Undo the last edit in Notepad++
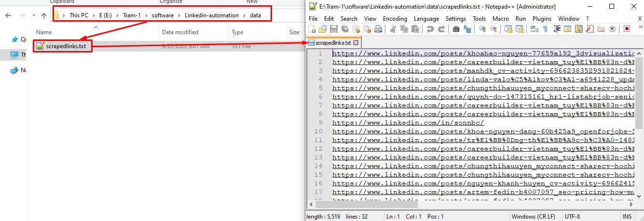The image size is (644, 221). tap(430, 29)
